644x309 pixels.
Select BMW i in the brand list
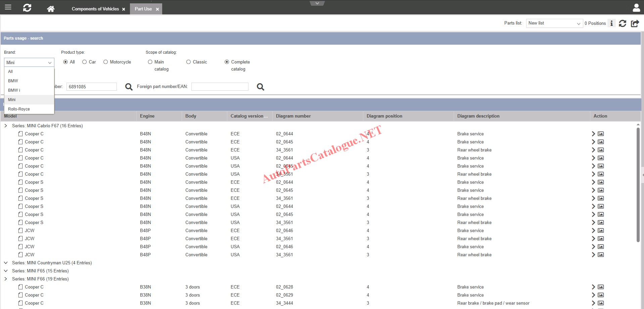pos(14,90)
